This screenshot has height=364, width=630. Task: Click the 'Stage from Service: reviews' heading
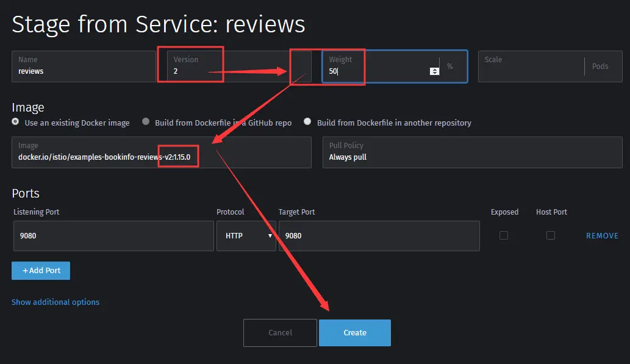[159, 24]
